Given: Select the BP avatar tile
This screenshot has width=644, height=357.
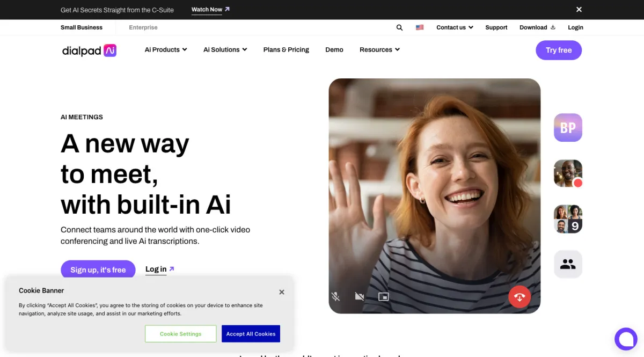Looking at the screenshot, I should 568,128.
